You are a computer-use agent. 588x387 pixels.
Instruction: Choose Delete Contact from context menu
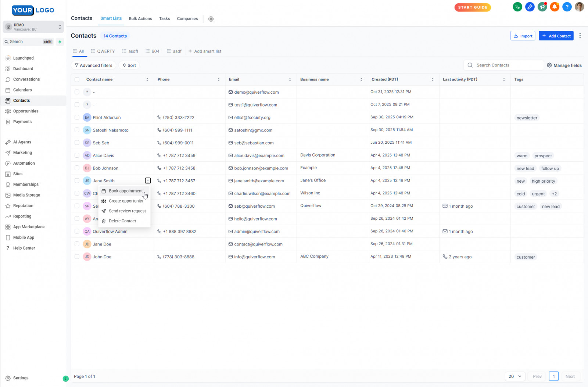122,221
